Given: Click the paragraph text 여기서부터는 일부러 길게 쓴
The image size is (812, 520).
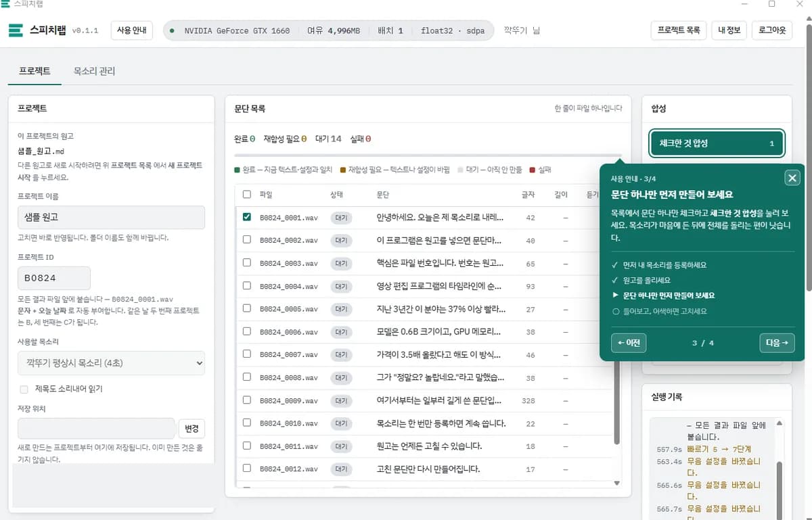Looking at the screenshot, I should tap(439, 400).
